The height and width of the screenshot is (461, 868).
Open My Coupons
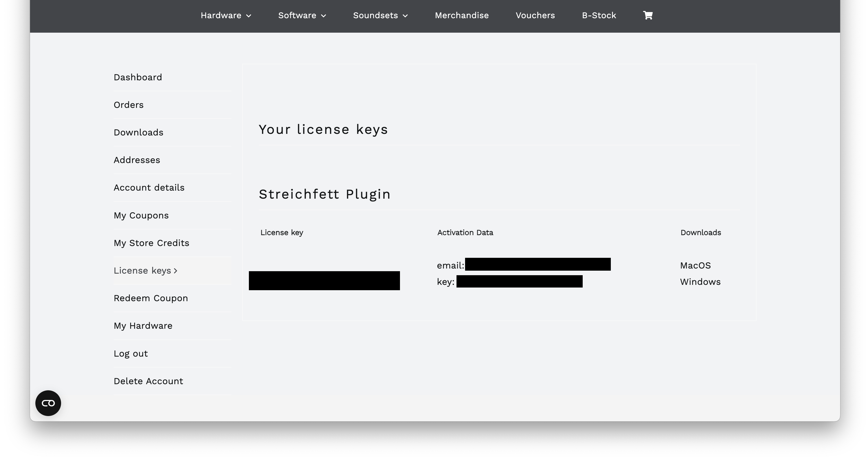141,216
